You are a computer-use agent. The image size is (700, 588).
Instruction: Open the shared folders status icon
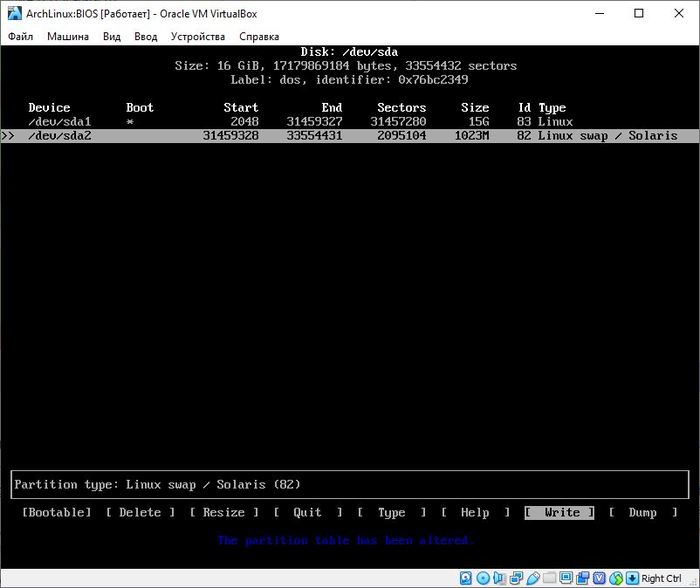click(x=549, y=578)
